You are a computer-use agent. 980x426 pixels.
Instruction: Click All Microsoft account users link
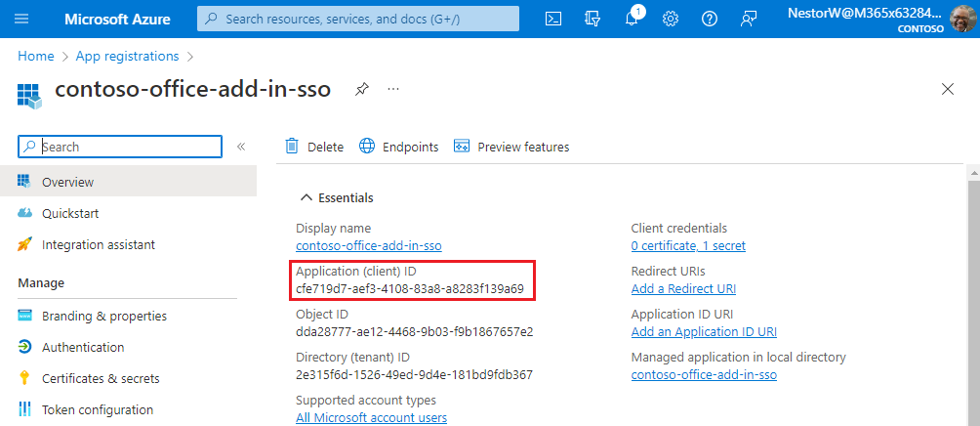pos(371,418)
